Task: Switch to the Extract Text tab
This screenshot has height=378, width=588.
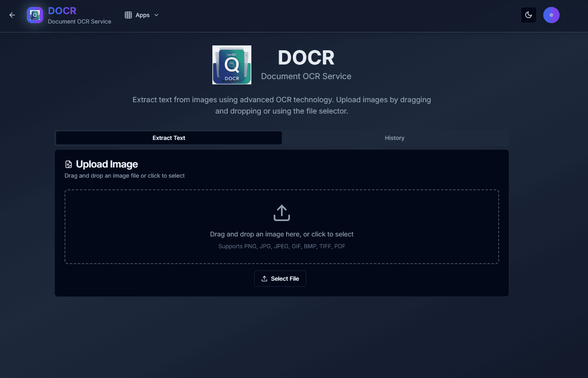Action: 169,138
